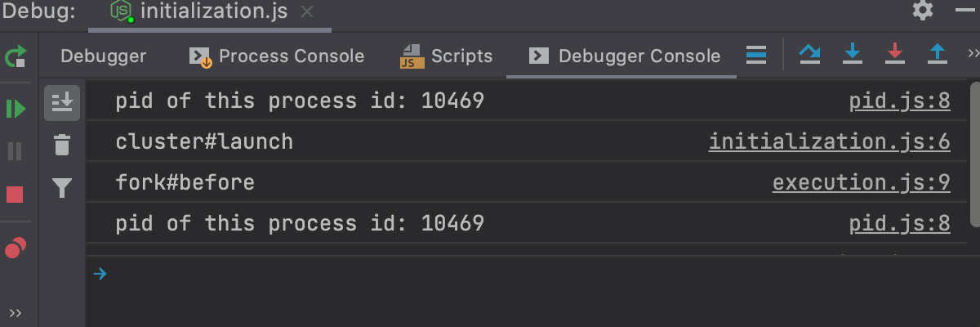The width and height of the screenshot is (980, 327).
Task: Open the initialization.js:6 source link
Action: click(829, 142)
